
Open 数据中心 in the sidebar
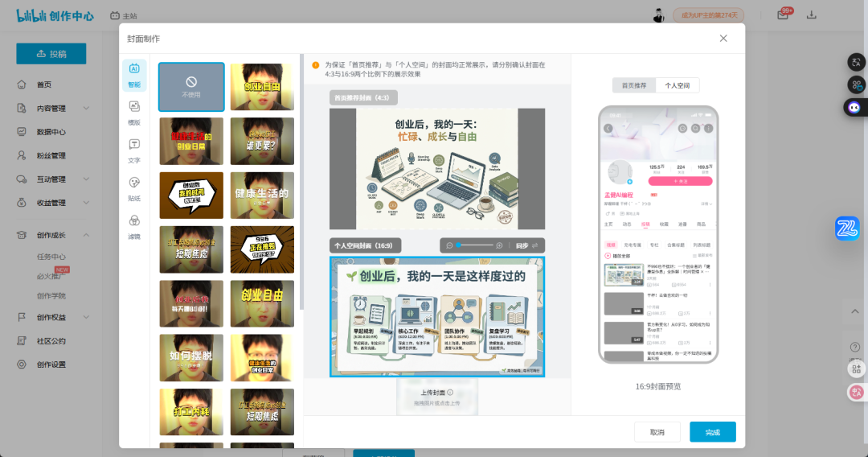coord(51,132)
